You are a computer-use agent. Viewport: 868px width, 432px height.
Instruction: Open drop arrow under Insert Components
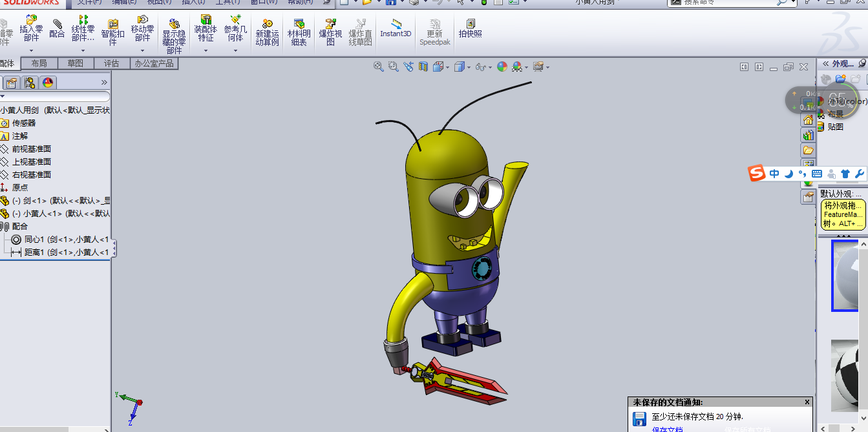(x=31, y=50)
